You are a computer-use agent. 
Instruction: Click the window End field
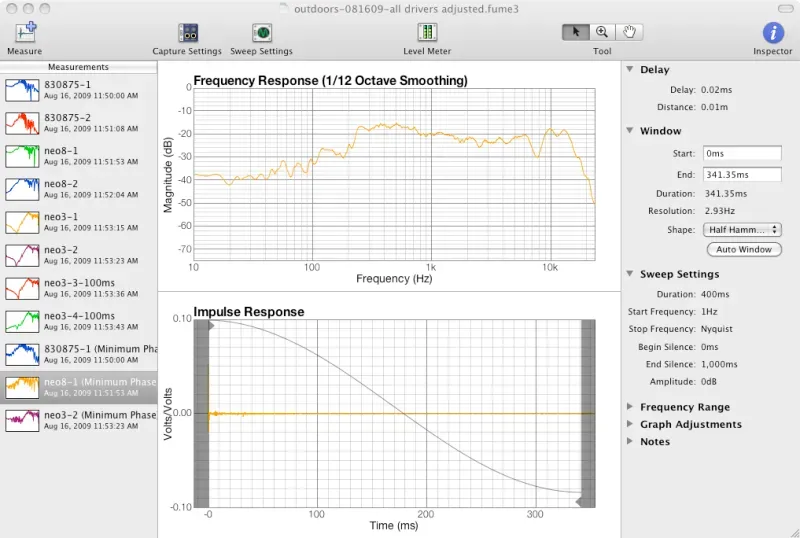click(x=742, y=175)
